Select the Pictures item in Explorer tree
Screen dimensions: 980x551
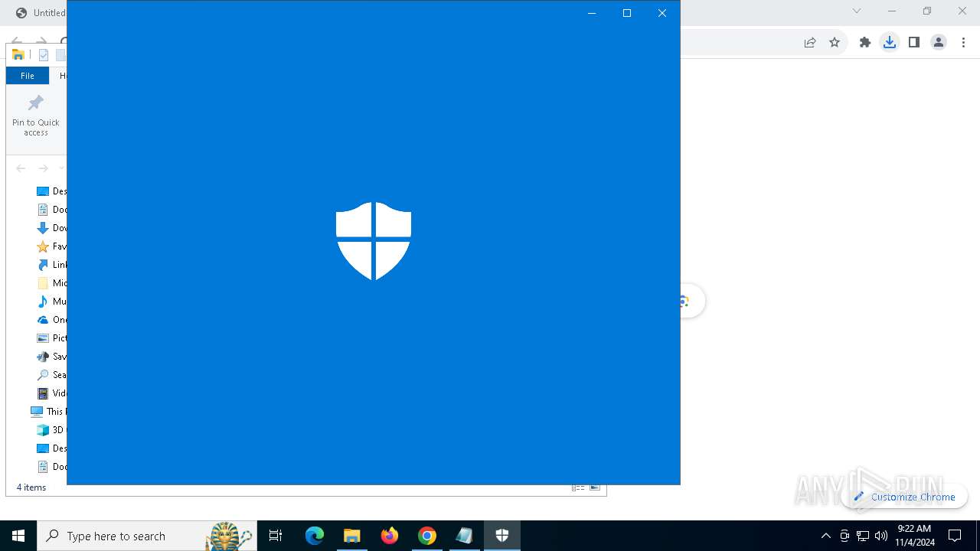tap(51, 338)
